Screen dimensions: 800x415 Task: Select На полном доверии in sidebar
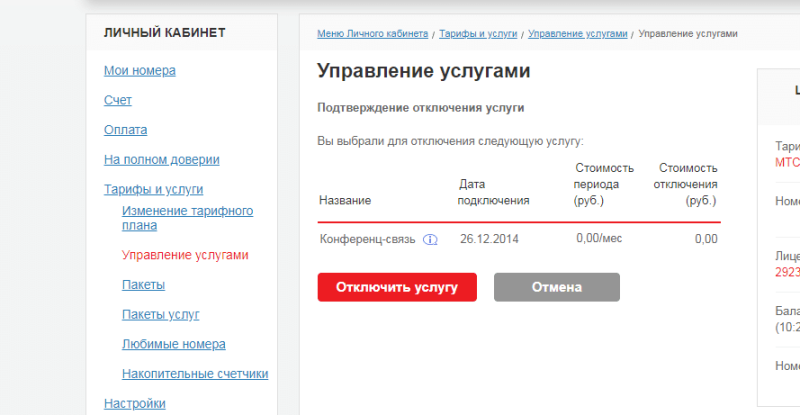[x=162, y=159]
